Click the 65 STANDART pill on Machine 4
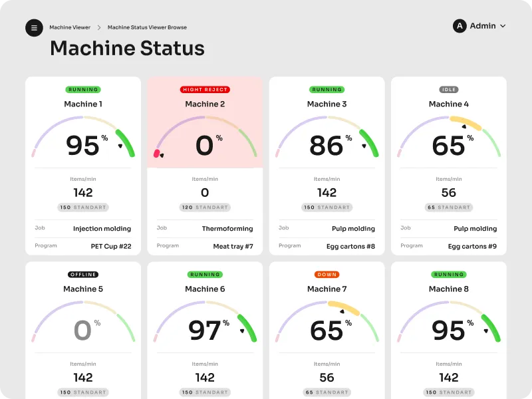 point(449,207)
